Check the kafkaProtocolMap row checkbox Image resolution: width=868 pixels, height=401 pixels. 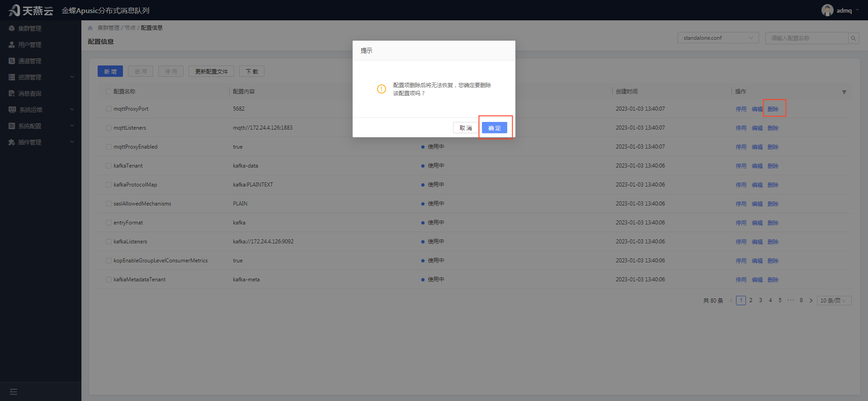(x=108, y=185)
